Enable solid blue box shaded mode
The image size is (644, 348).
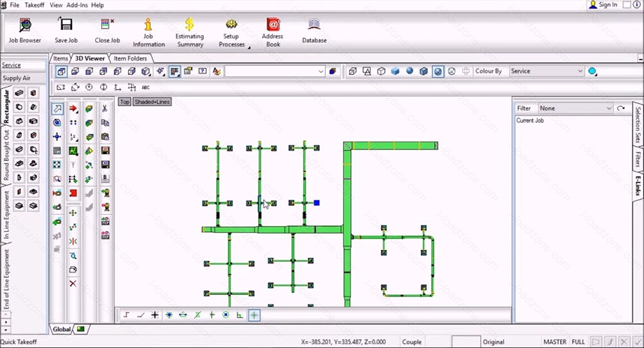tap(395, 71)
